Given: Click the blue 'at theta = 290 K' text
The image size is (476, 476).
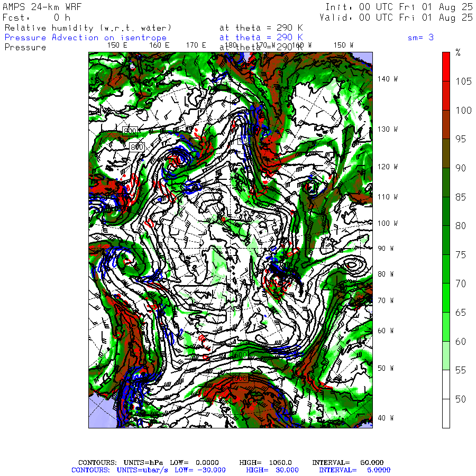Looking at the screenshot, I should (261, 38).
